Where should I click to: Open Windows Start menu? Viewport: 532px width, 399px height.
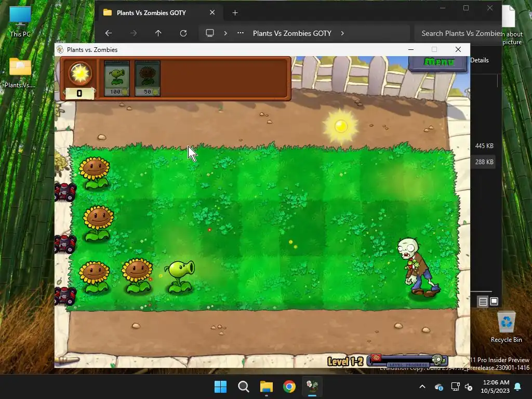(220, 387)
